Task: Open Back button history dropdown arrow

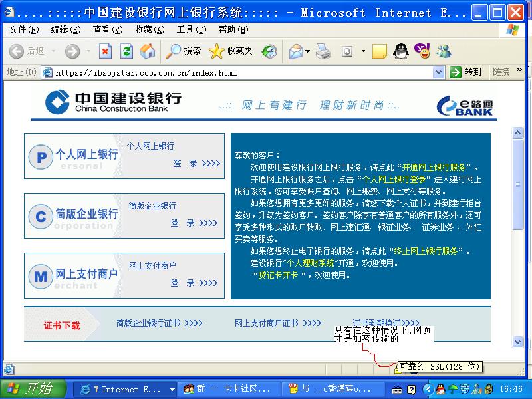Action: [53, 51]
